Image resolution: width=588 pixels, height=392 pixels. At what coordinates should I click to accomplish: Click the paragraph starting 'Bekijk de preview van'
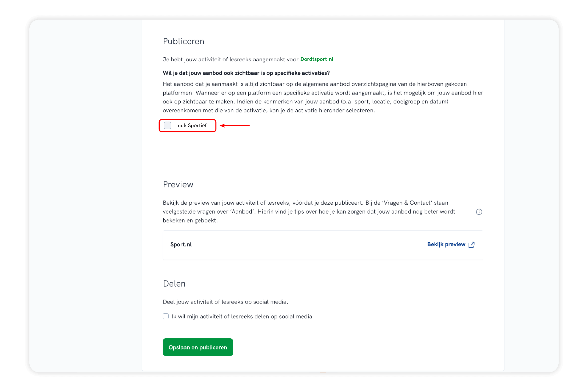click(309, 211)
